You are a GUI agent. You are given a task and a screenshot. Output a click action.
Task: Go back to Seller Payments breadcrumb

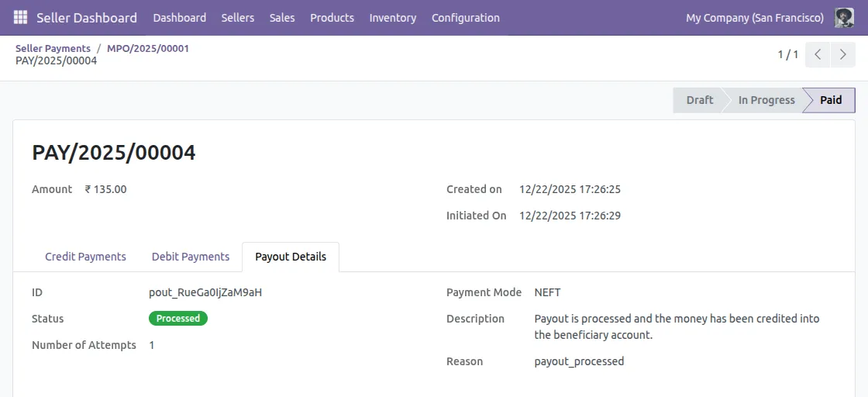[53, 49]
